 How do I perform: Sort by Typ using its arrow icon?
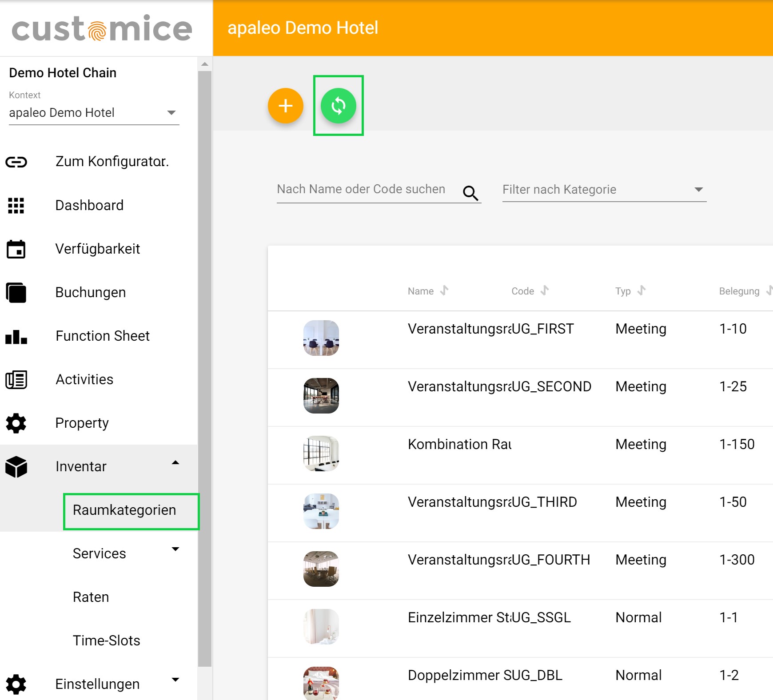(x=641, y=290)
